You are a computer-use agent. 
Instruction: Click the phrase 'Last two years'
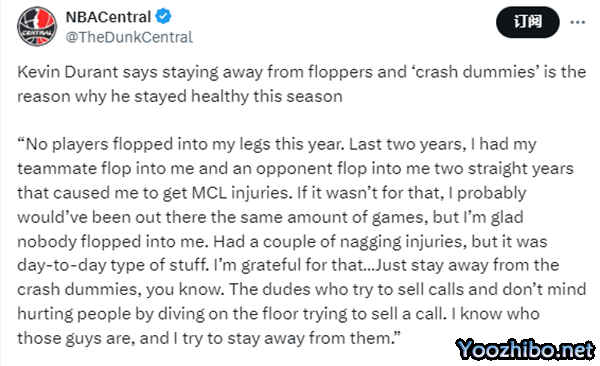[x=408, y=144]
